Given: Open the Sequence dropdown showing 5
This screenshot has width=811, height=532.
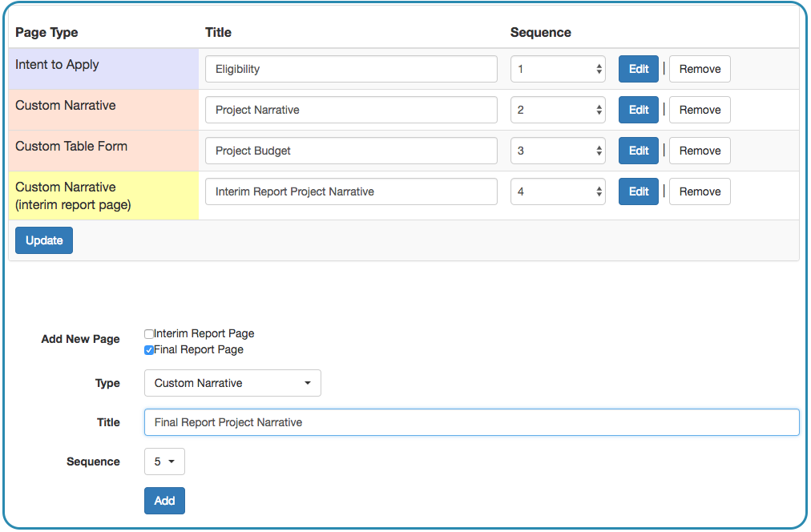Looking at the screenshot, I should [x=164, y=461].
